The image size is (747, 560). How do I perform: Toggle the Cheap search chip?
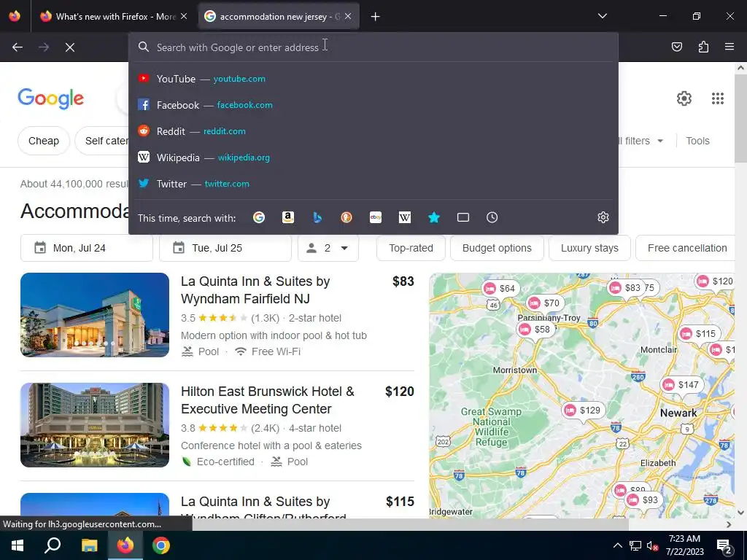pyautogui.click(x=44, y=141)
